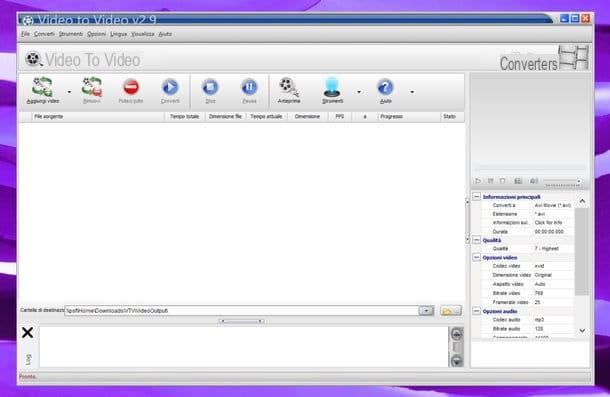Click the destination folder path field
Viewport: 610px width, 397px height.
241,311
